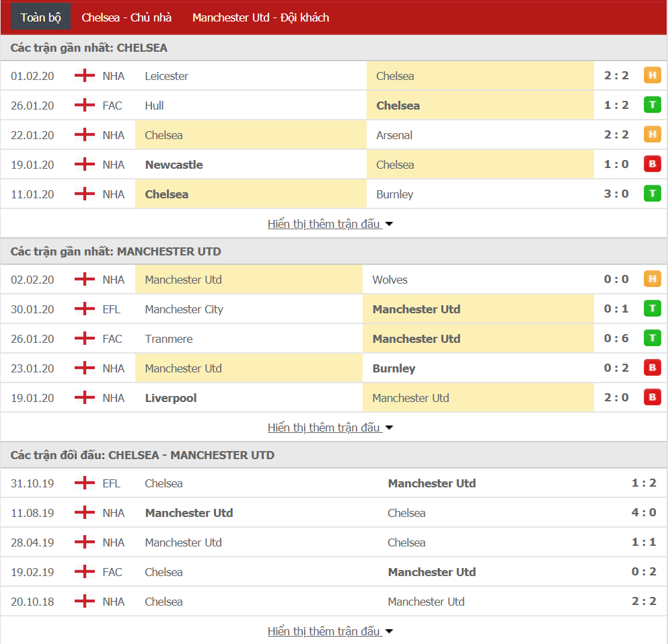Click the 1 : 2 score on 31.10.19
Viewport: 668px width, 644px height.
pyautogui.click(x=644, y=483)
